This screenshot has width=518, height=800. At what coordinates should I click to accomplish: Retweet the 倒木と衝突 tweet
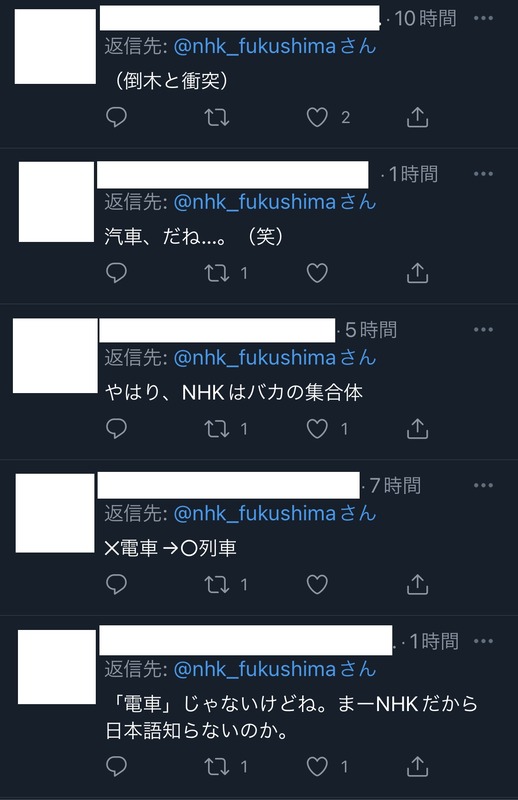pos(217,117)
